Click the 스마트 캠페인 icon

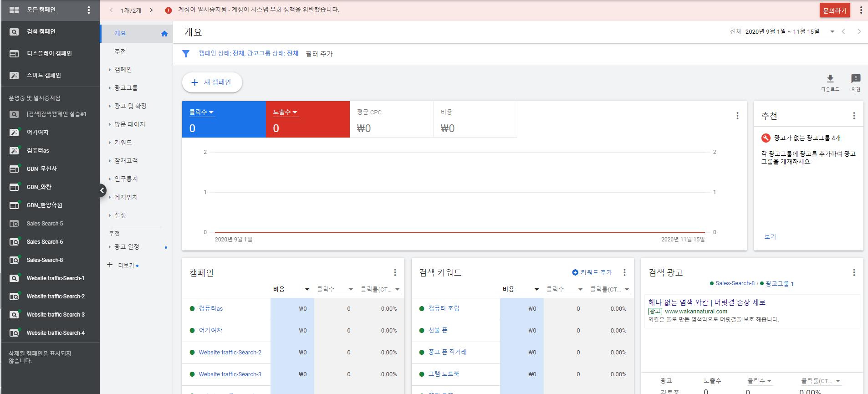pos(14,76)
